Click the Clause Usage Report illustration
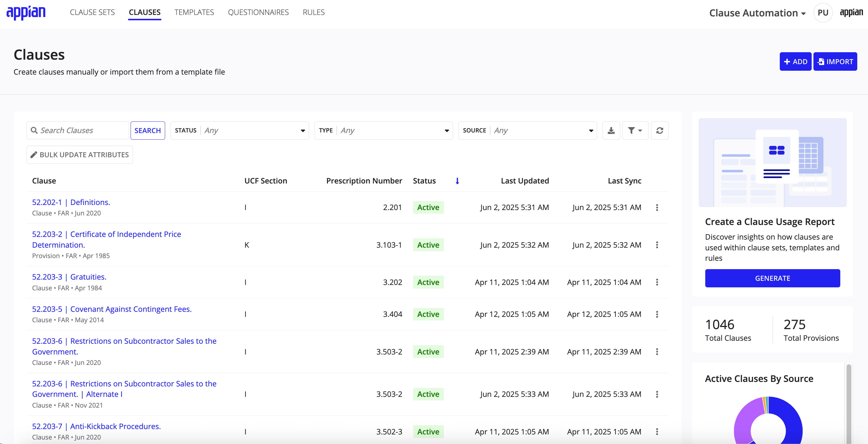Image resolution: width=868 pixels, height=444 pixels. tap(772, 163)
